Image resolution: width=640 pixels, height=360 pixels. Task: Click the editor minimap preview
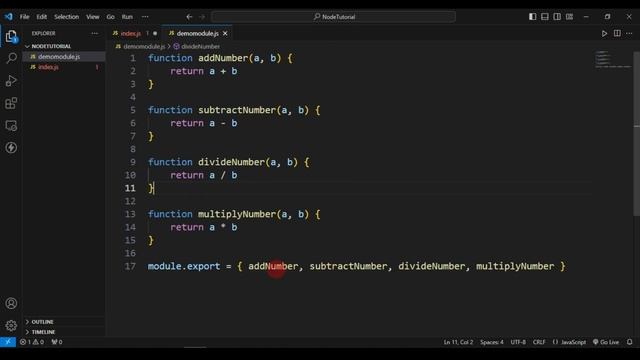(612, 59)
